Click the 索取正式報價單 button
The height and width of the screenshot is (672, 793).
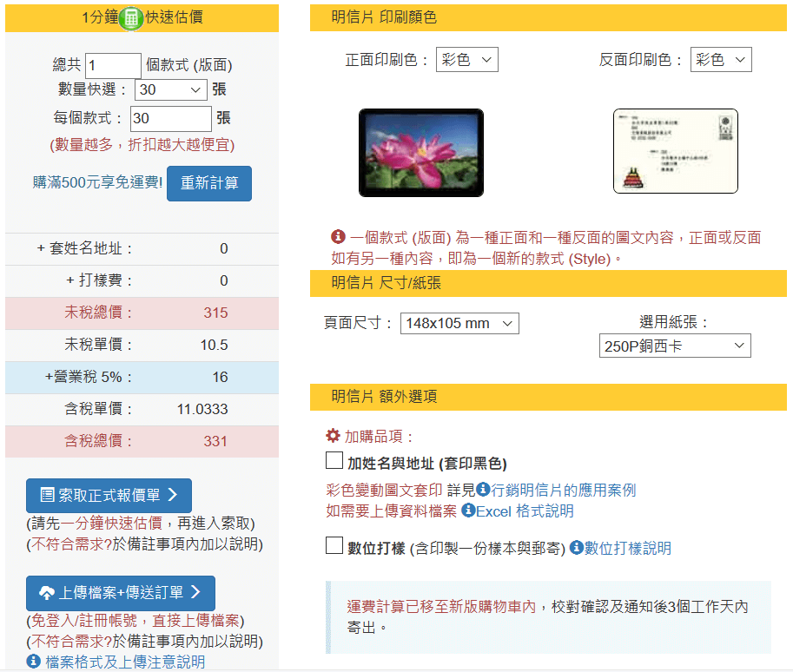click(109, 495)
